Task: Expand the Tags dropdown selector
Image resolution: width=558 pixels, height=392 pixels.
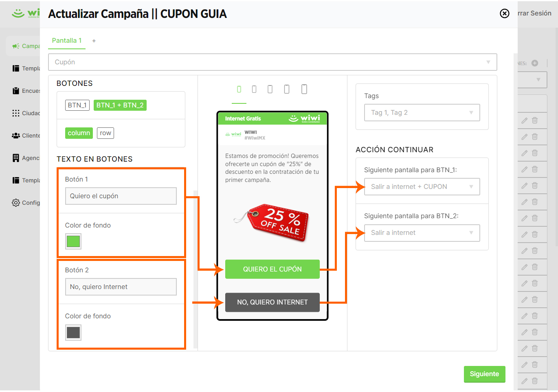Action: point(422,113)
